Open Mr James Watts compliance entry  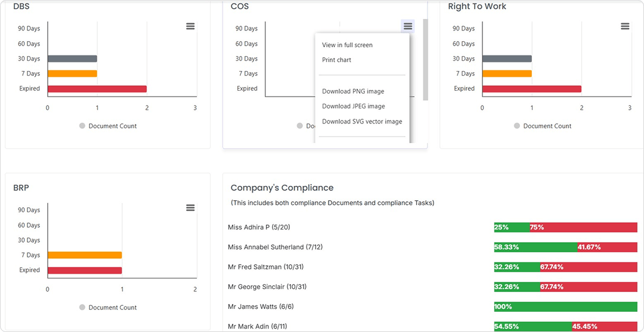tap(261, 306)
